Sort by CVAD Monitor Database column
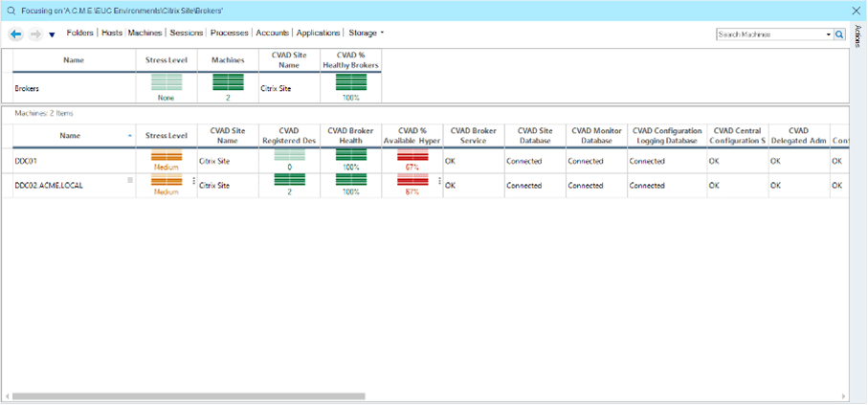The width and height of the screenshot is (868, 405). pos(597,136)
